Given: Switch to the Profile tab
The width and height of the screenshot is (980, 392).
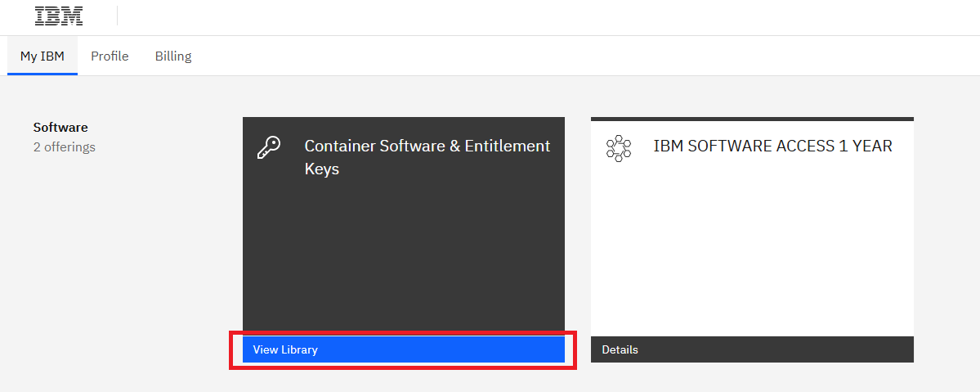Looking at the screenshot, I should point(110,56).
